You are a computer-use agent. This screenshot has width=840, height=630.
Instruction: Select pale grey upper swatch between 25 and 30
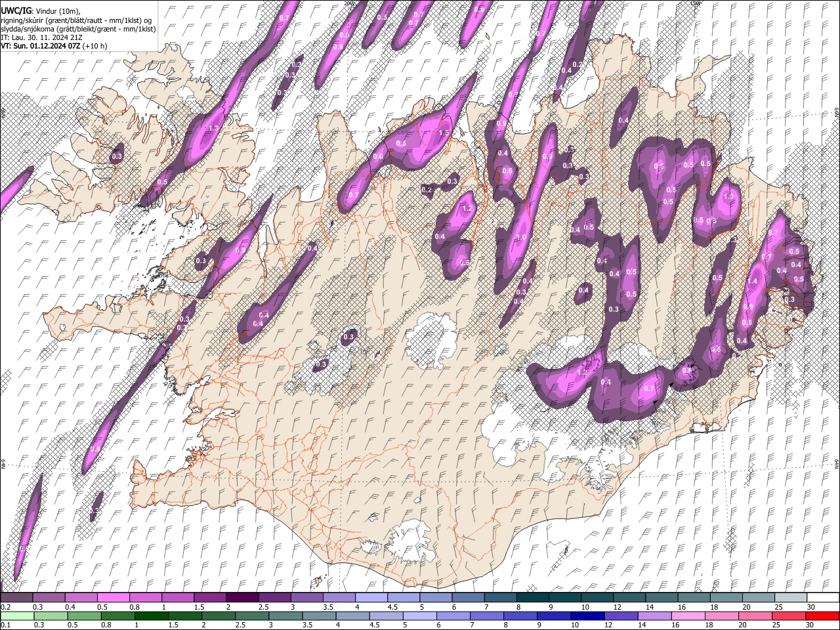[790, 597]
